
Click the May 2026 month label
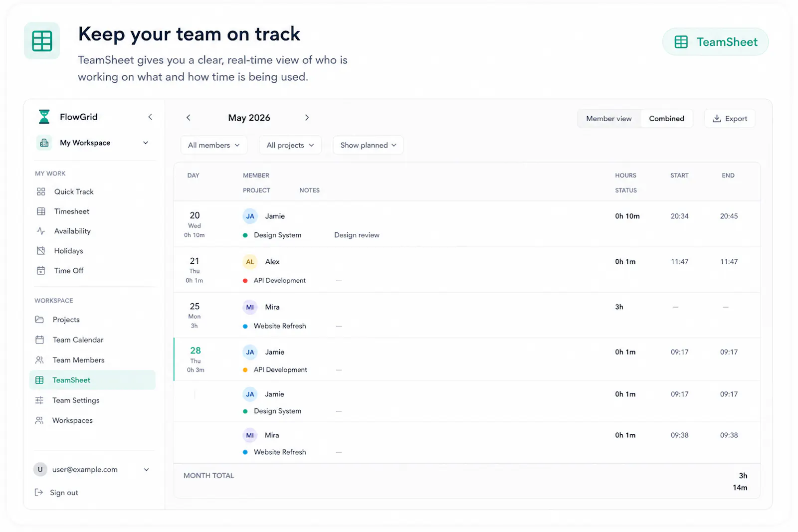coord(249,118)
